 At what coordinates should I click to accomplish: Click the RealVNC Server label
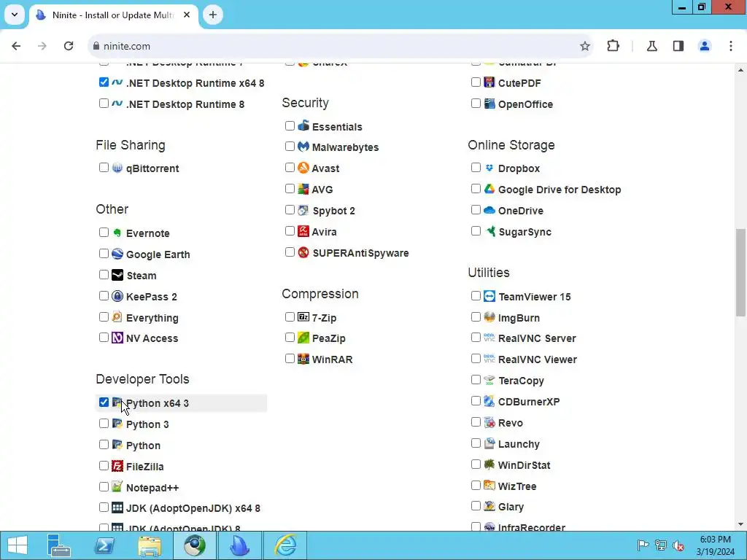click(x=537, y=338)
